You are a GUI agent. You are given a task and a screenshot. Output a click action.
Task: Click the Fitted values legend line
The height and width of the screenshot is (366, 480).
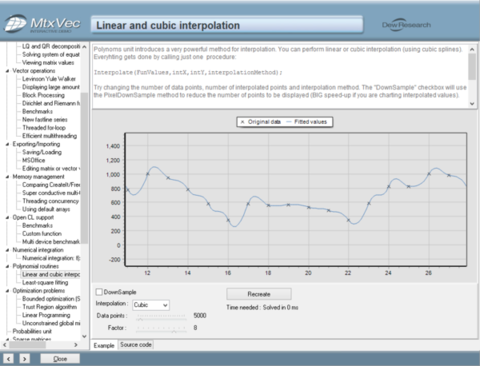[289, 122]
